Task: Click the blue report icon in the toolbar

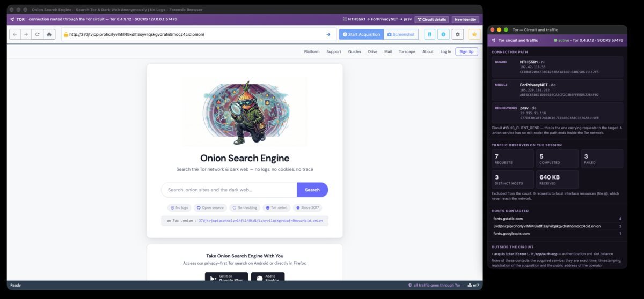Action: 430,34
